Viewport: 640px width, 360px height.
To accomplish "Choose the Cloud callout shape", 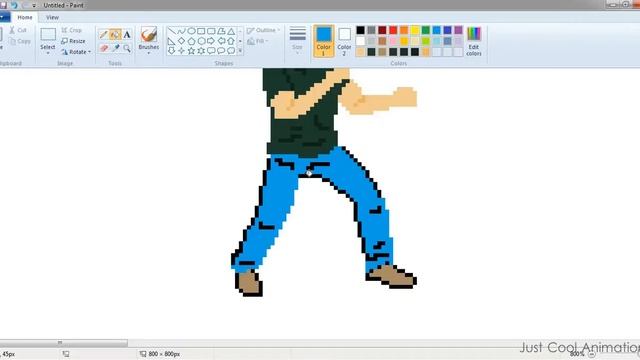I will coord(231,51).
